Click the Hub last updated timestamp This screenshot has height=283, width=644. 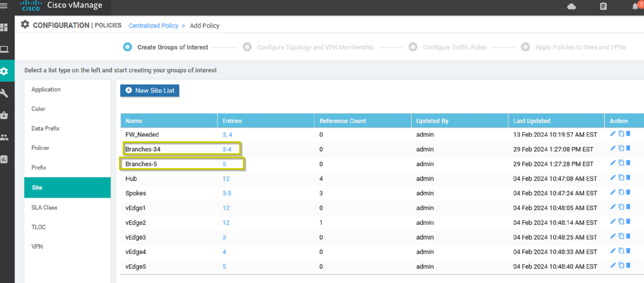(555, 179)
